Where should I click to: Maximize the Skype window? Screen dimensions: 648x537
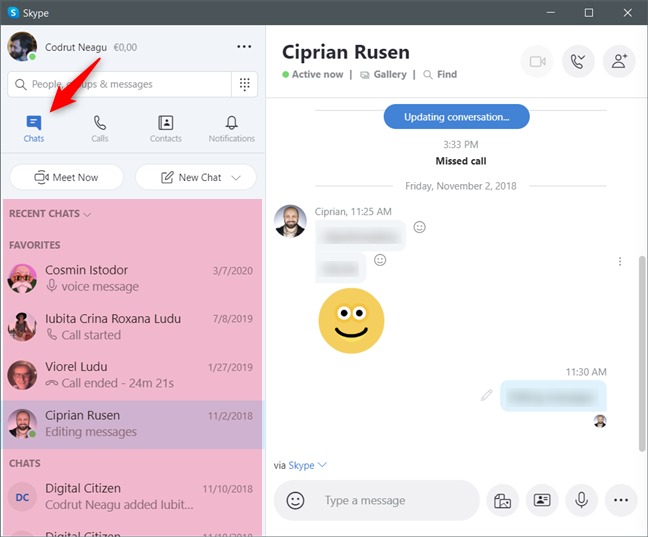tap(589, 13)
